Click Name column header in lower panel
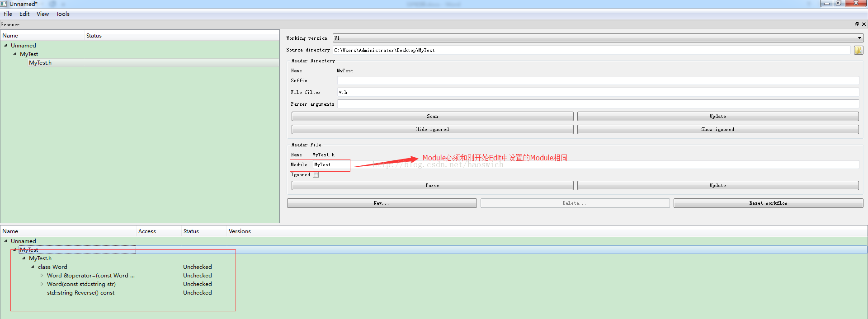The height and width of the screenshot is (319, 868). pyautogui.click(x=68, y=231)
